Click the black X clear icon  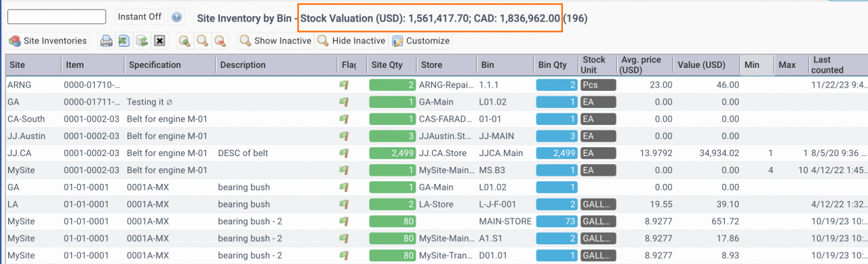[x=159, y=41]
